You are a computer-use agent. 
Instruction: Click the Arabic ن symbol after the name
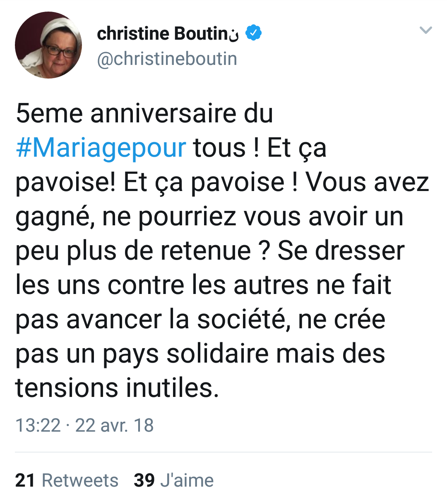click(x=234, y=35)
